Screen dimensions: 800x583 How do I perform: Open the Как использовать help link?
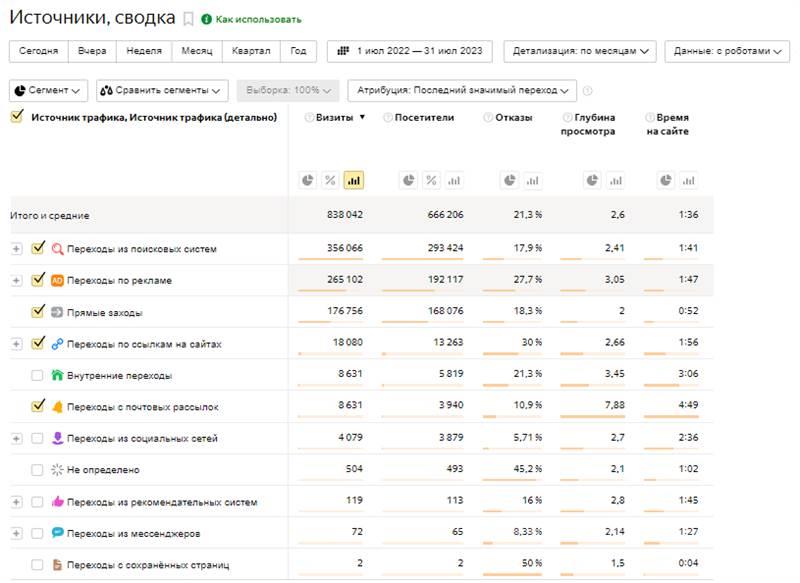[257, 19]
